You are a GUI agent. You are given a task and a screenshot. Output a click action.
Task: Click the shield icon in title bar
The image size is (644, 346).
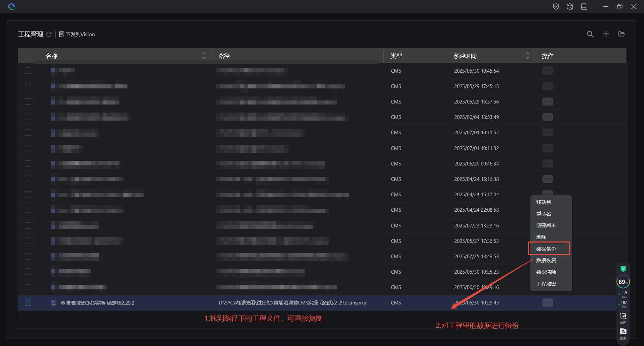[556, 7]
